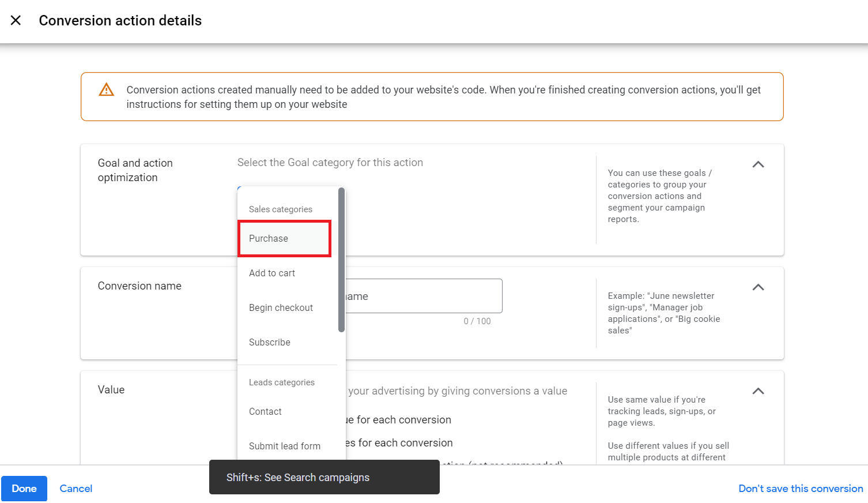Click the orange warning triangle icon

pyautogui.click(x=107, y=89)
